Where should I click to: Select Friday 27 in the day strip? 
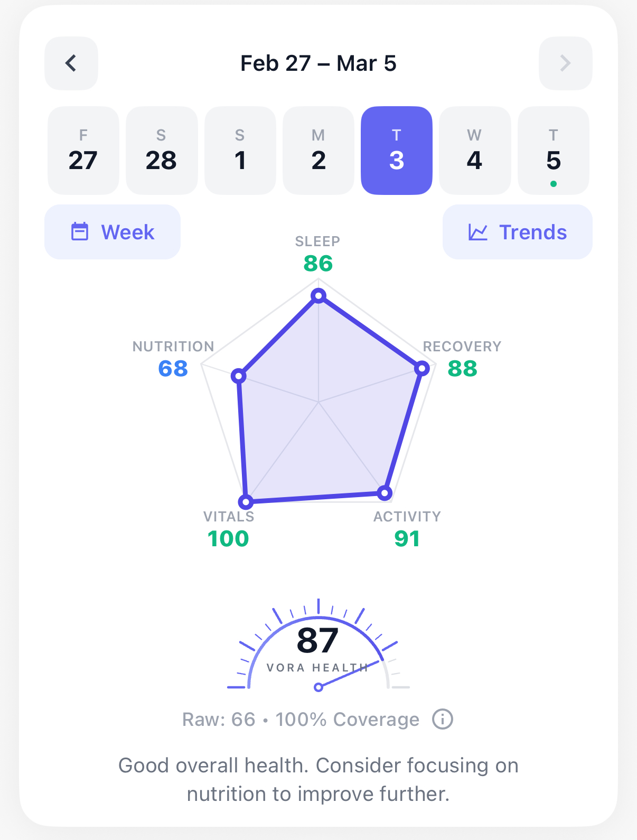tap(83, 151)
